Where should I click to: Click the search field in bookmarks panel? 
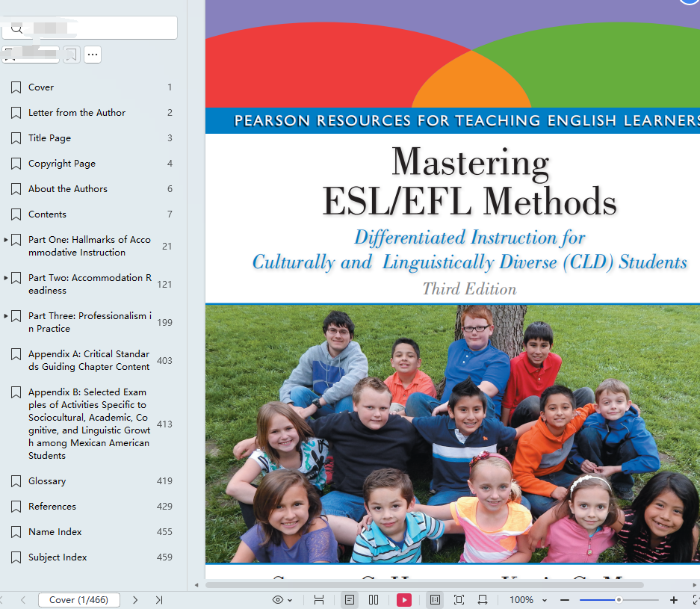tap(90, 28)
